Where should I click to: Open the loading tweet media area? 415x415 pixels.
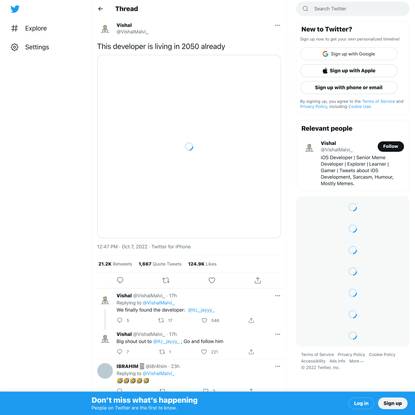189,147
